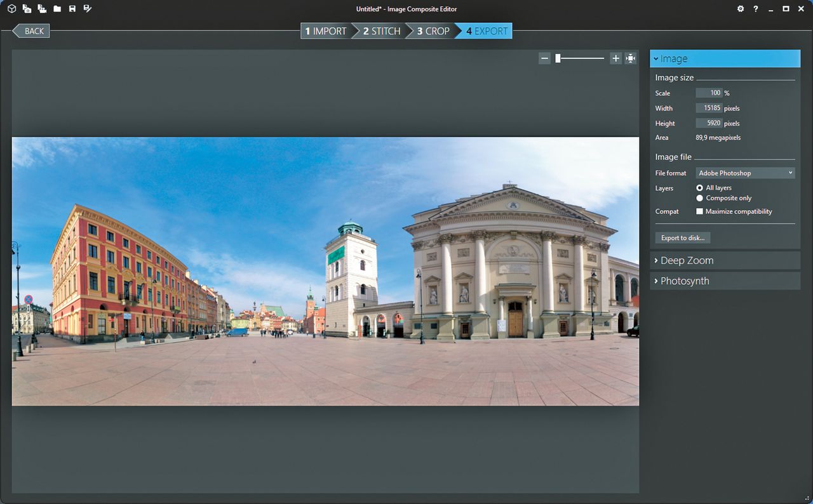Image resolution: width=813 pixels, height=504 pixels.
Task: Click the 'Image size' heading
Action: tap(675, 77)
